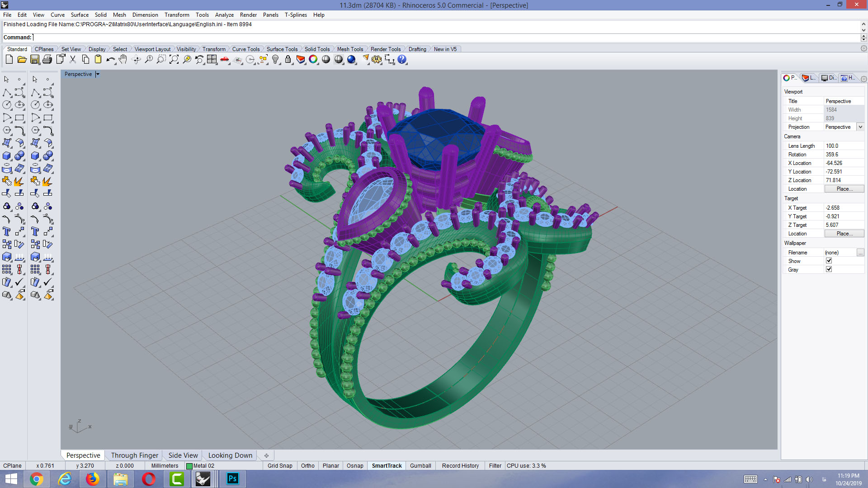Expand the Projection dropdown
This screenshot has width=868, height=488.
(x=860, y=127)
